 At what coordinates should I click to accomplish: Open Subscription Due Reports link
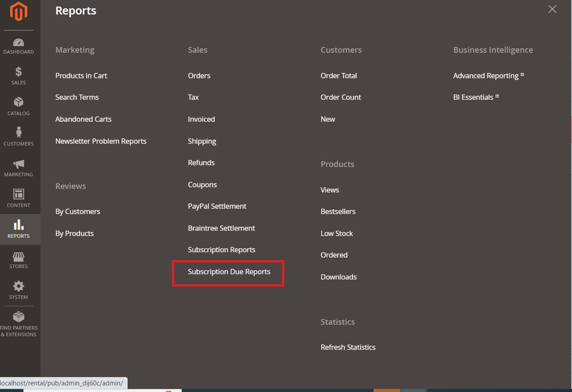pyautogui.click(x=229, y=272)
